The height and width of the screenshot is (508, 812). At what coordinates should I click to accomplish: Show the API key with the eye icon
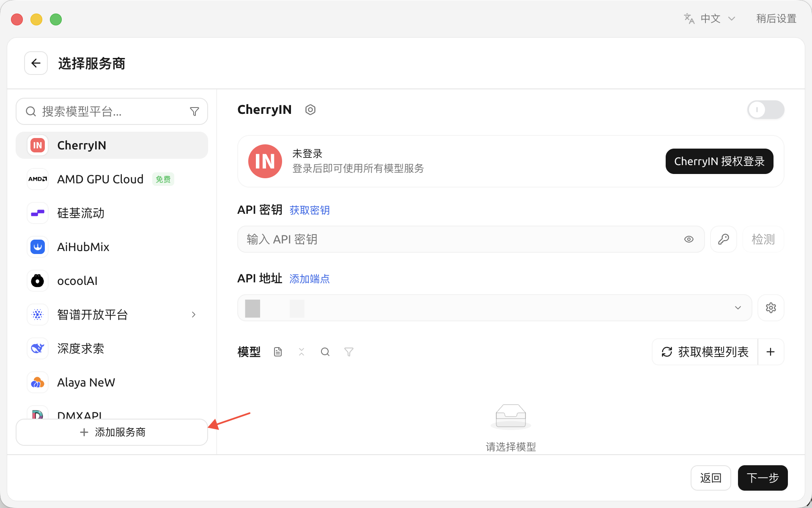coord(689,239)
